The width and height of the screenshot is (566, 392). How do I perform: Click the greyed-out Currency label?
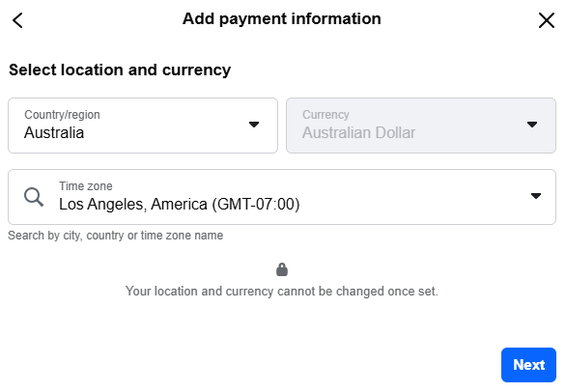(x=325, y=115)
